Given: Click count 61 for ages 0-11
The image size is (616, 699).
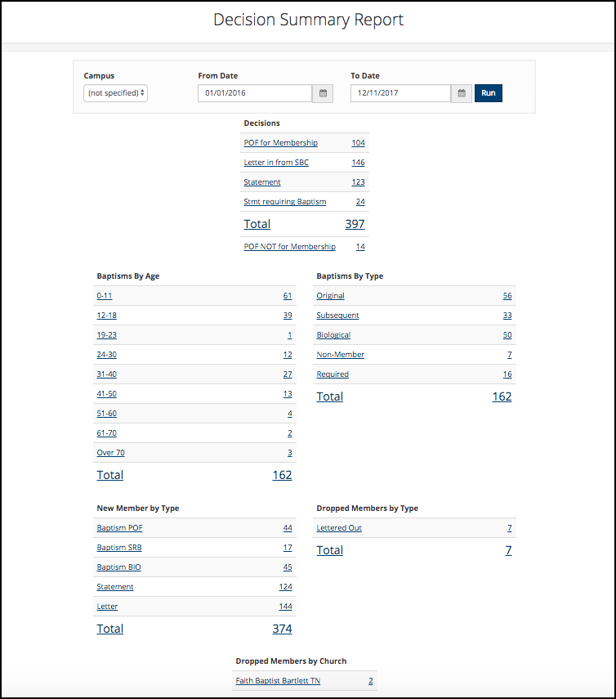Looking at the screenshot, I should click(x=288, y=296).
